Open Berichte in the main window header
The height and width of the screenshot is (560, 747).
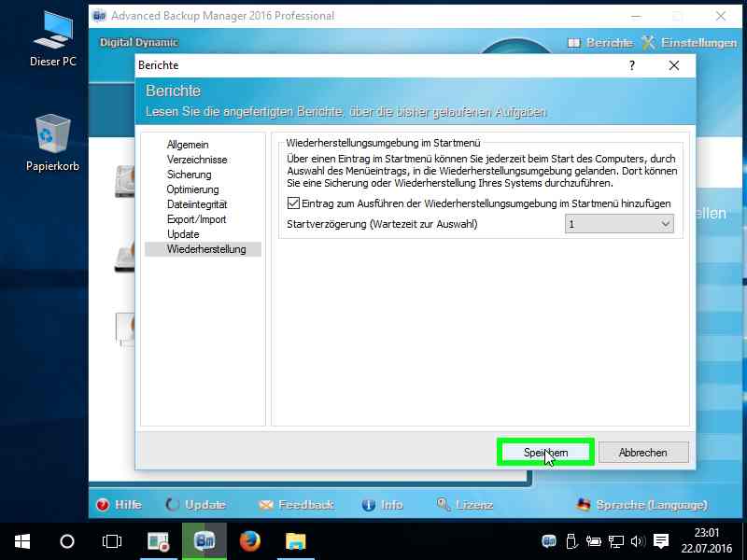pyautogui.click(x=600, y=43)
